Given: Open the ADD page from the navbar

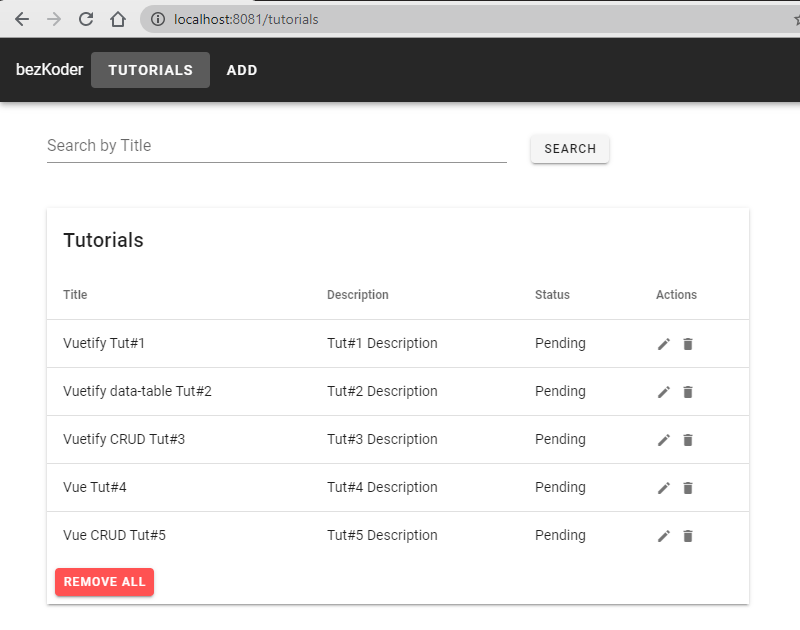Looking at the screenshot, I should tap(241, 70).
